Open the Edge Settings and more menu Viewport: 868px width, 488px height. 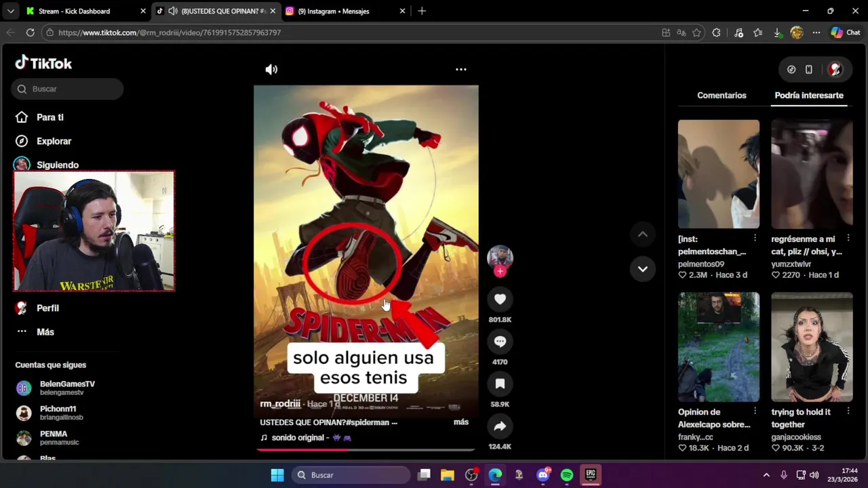pos(816,33)
